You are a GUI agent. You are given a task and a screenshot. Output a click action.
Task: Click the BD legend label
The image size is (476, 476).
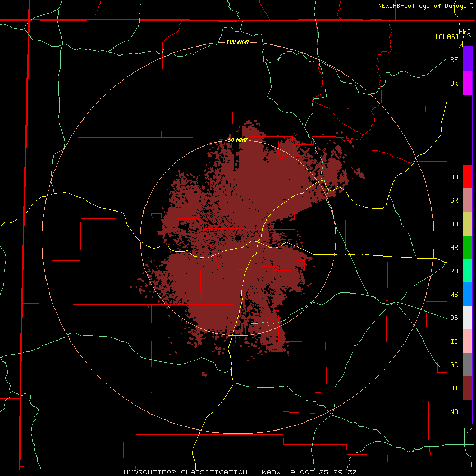tap(454, 224)
